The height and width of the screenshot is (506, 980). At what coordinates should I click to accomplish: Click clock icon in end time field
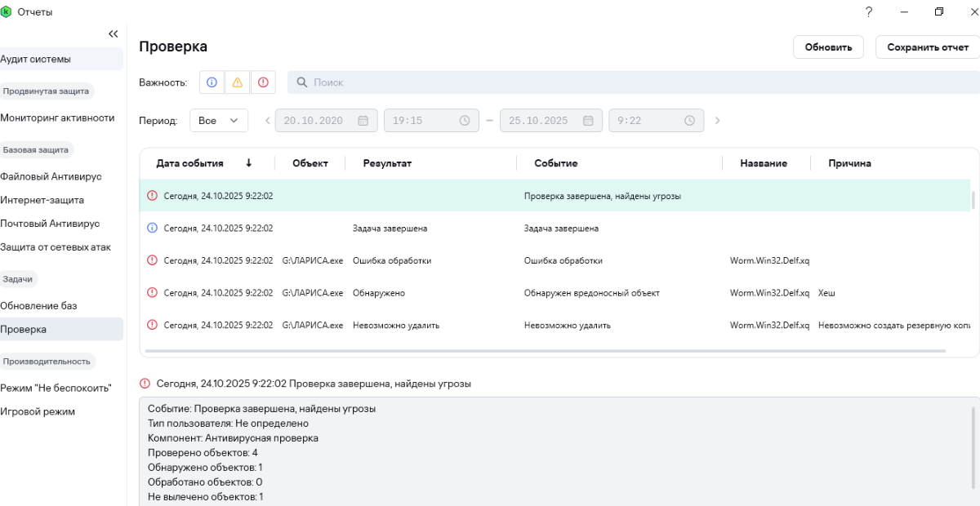pos(689,121)
